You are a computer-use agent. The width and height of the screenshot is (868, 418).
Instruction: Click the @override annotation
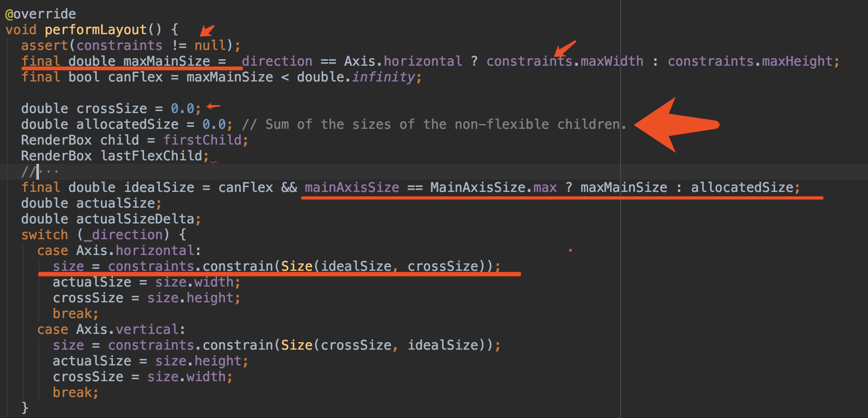[x=40, y=14]
